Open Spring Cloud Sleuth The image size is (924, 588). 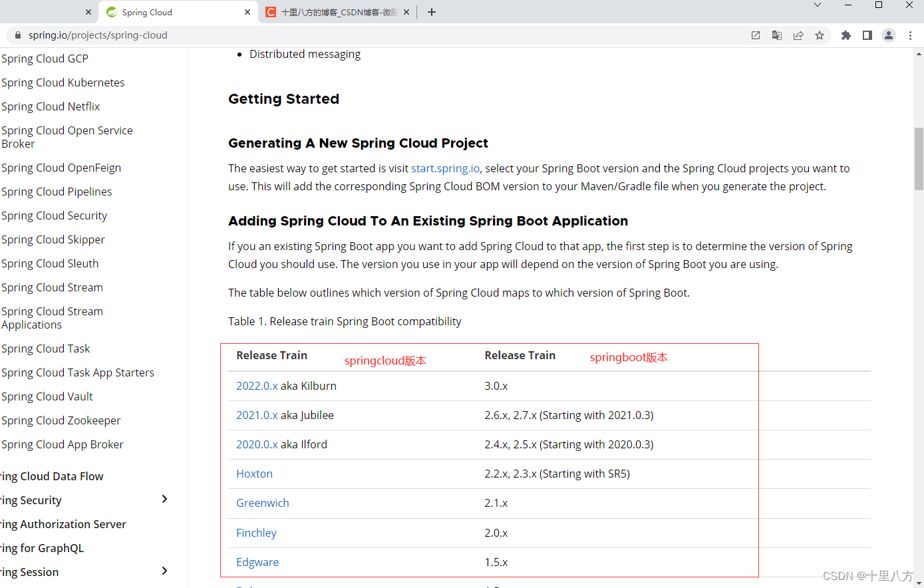pyautogui.click(x=50, y=263)
